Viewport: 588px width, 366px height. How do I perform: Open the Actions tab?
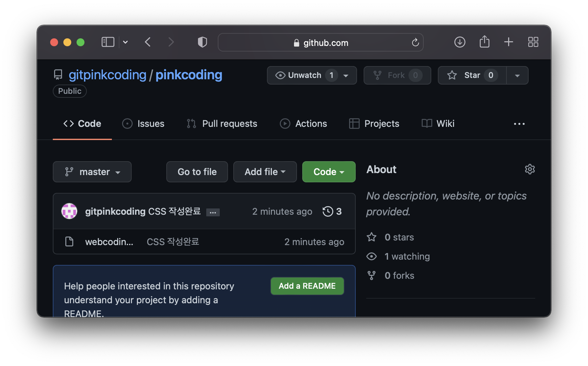point(303,124)
